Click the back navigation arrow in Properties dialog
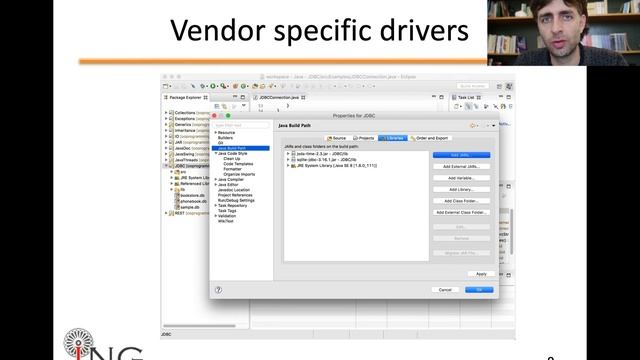The image size is (640, 360). coord(473,126)
